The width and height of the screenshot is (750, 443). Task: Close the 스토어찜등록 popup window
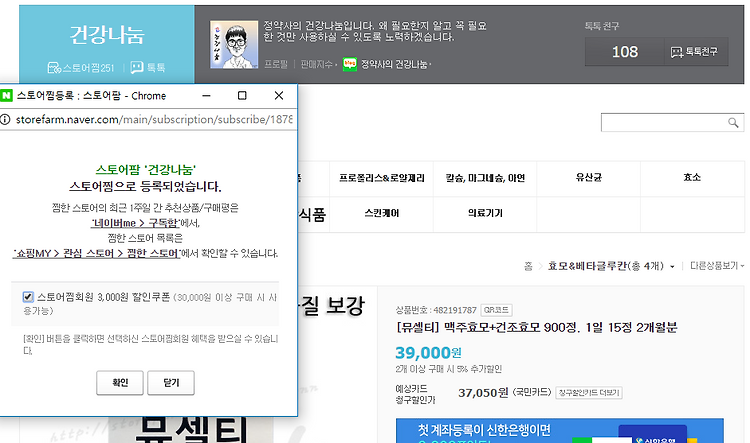[x=279, y=96]
